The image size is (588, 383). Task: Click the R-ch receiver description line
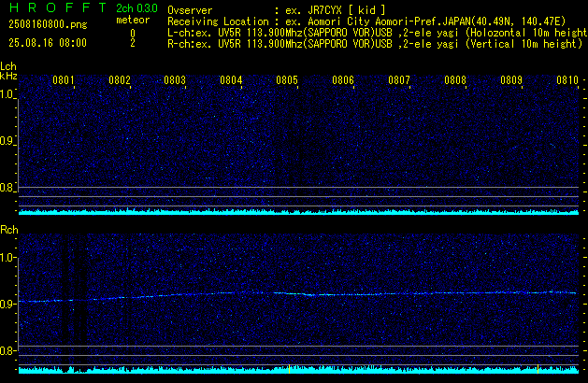coord(375,44)
